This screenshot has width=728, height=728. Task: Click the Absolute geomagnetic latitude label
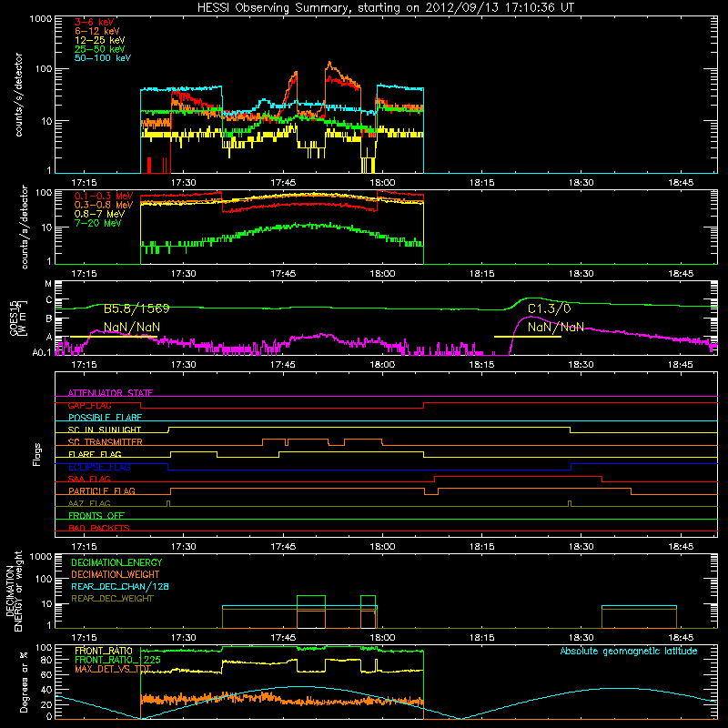click(x=629, y=652)
